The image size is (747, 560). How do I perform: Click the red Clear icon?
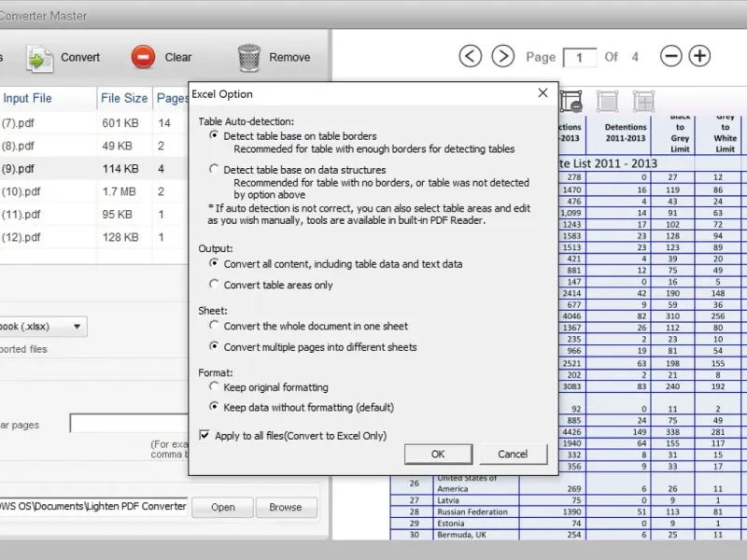(143, 57)
